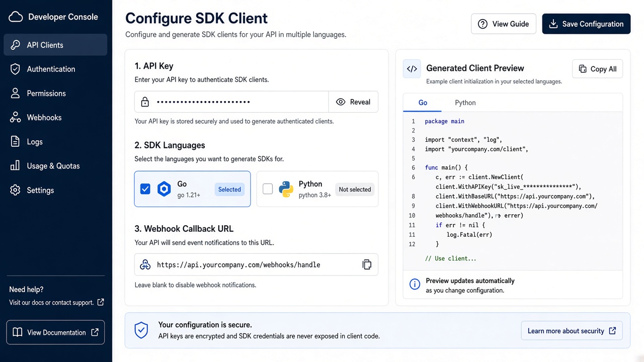This screenshot has width=644, height=362.
Task: Click the Selected badge on Go card
Action: click(229, 190)
